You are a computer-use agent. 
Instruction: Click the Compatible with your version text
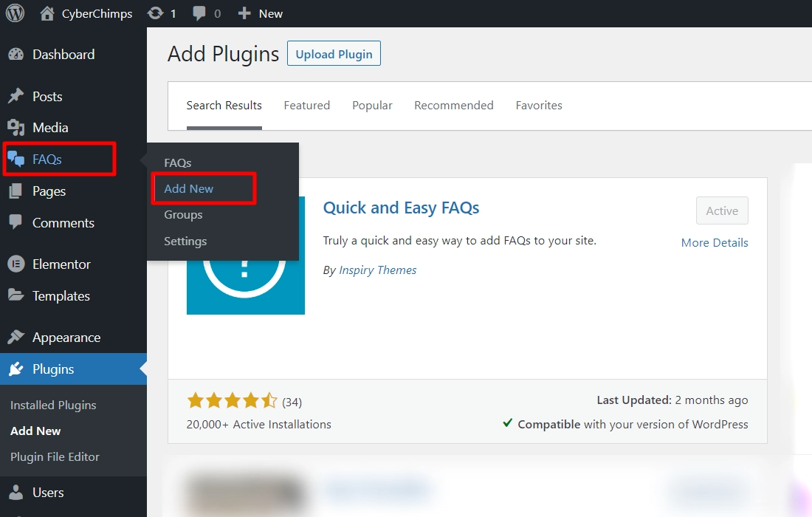click(x=625, y=424)
